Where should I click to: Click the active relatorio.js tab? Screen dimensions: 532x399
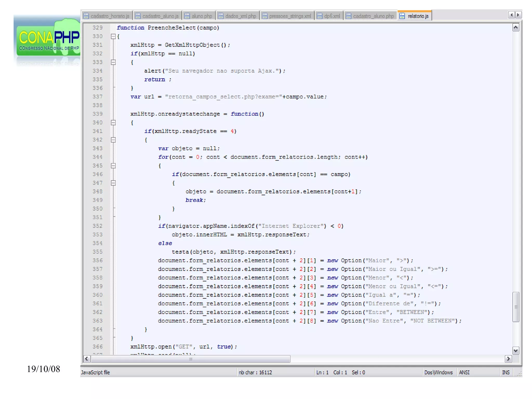tap(415, 16)
